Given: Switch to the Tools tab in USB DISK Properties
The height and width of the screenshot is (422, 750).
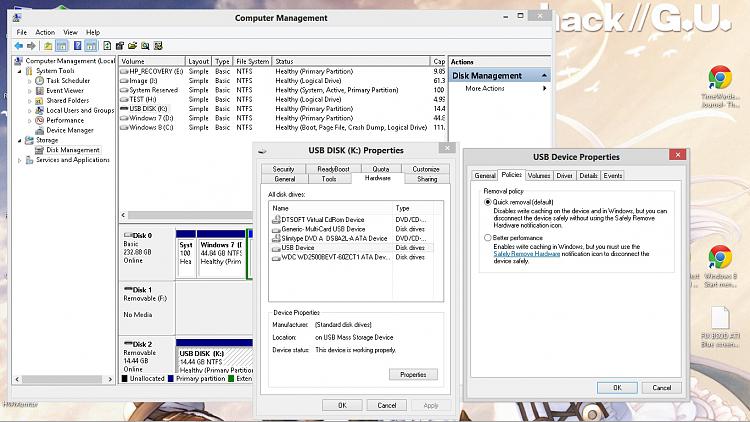Looking at the screenshot, I should coord(329,179).
